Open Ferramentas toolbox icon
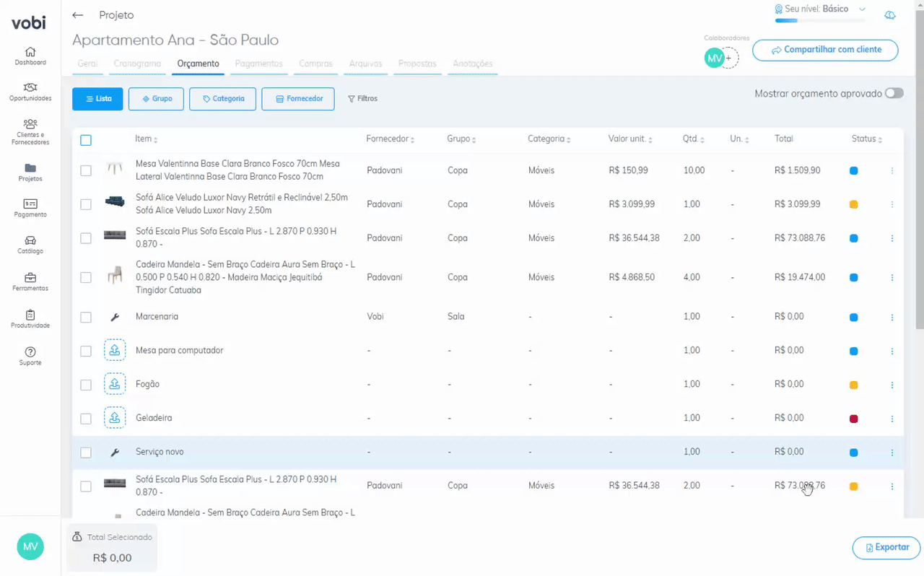The image size is (924, 576). pyautogui.click(x=30, y=281)
